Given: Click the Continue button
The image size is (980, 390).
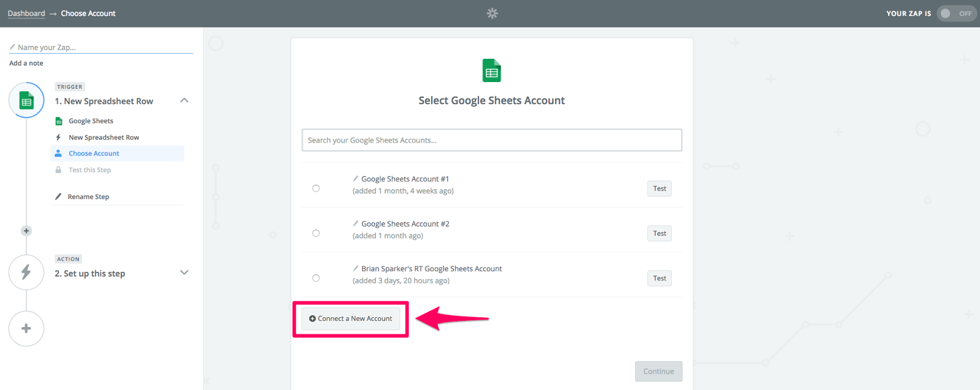Looking at the screenshot, I should point(658,371).
